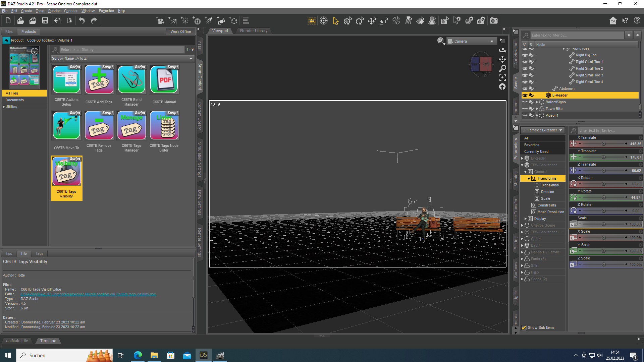This screenshot has width=644, height=362.
Task: Open C66TB Add Tags script thumbnail
Action: [99, 79]
